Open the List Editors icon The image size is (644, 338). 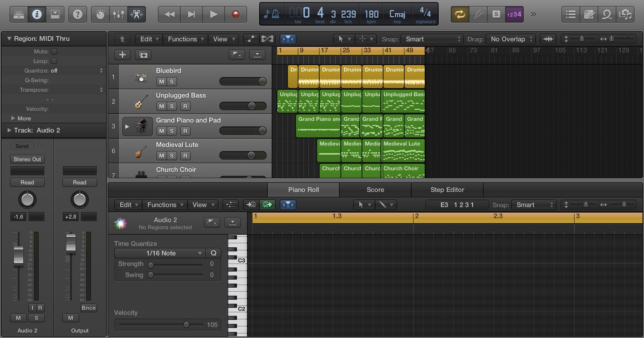coord(571,15)
